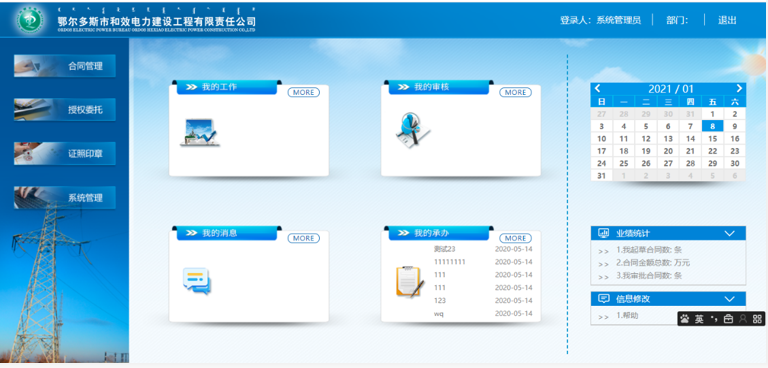Select day 1 of January
The image size is (768, 368).
[713, 114]
